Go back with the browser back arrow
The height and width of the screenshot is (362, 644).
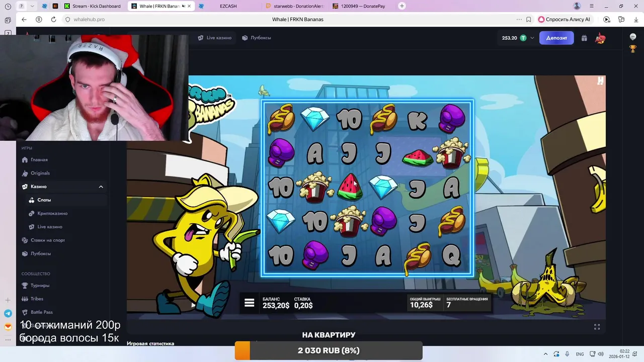[x=24, y=19]
